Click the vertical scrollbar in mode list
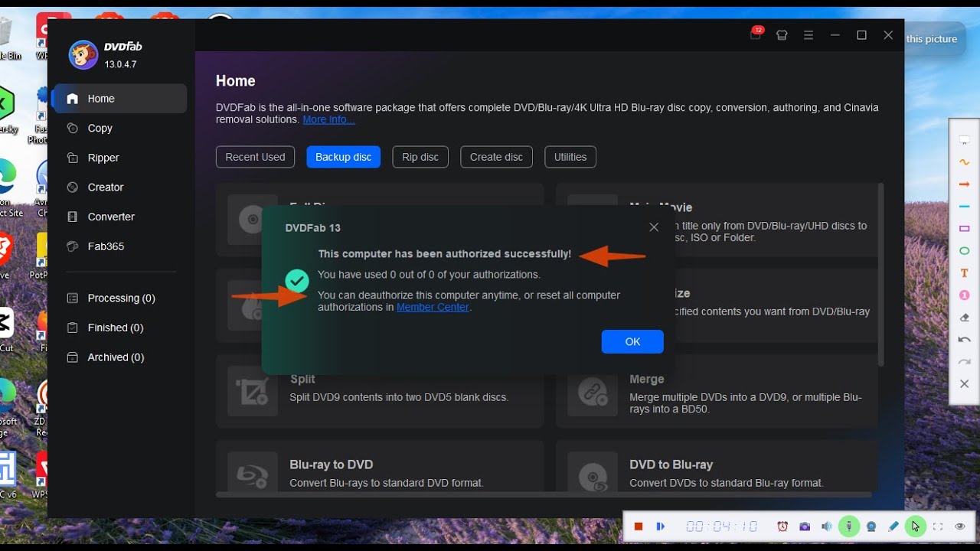Image resolution: width=980 pixels, height=551 pixels. 881,274
